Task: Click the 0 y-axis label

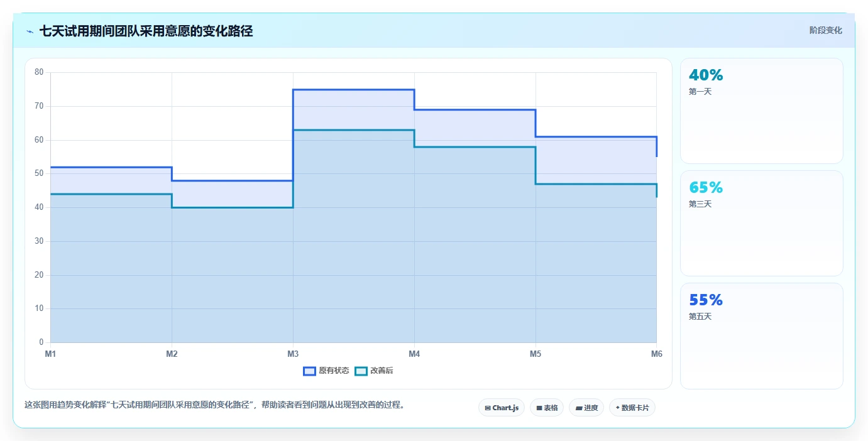Action: tap(41, 342)
